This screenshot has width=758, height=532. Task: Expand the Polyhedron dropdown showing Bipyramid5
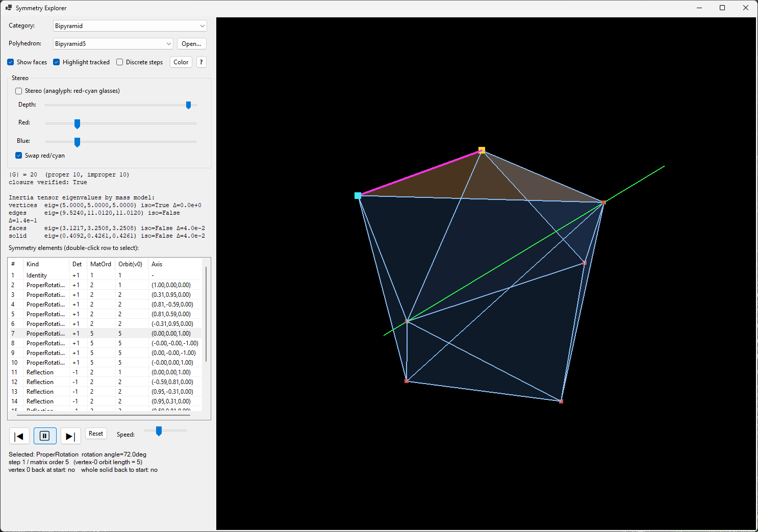point(113,44)
